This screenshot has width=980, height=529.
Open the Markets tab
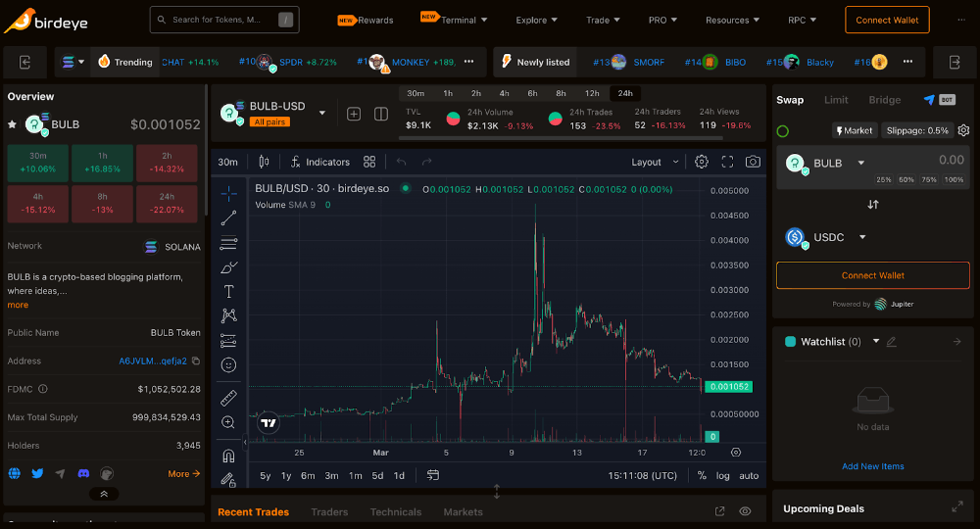point(464,511)
